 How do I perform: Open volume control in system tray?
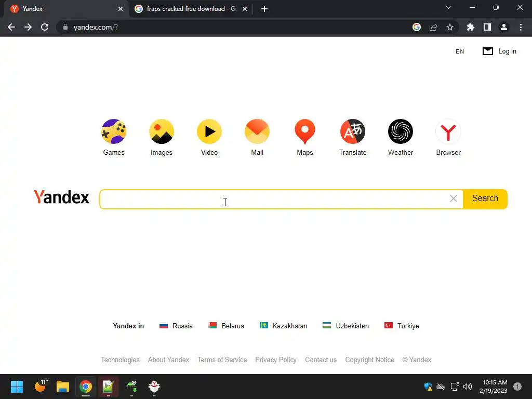pos(468,387)
